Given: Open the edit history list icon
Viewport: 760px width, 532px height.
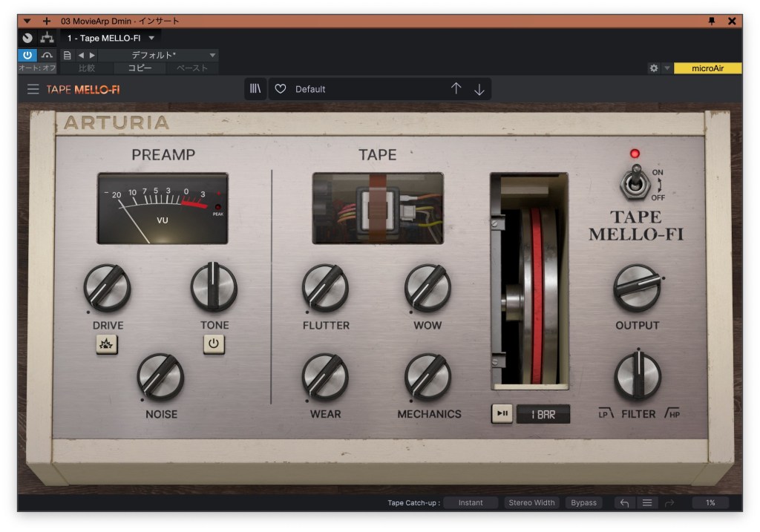Looking at the screenshot, I should point(647,503).
